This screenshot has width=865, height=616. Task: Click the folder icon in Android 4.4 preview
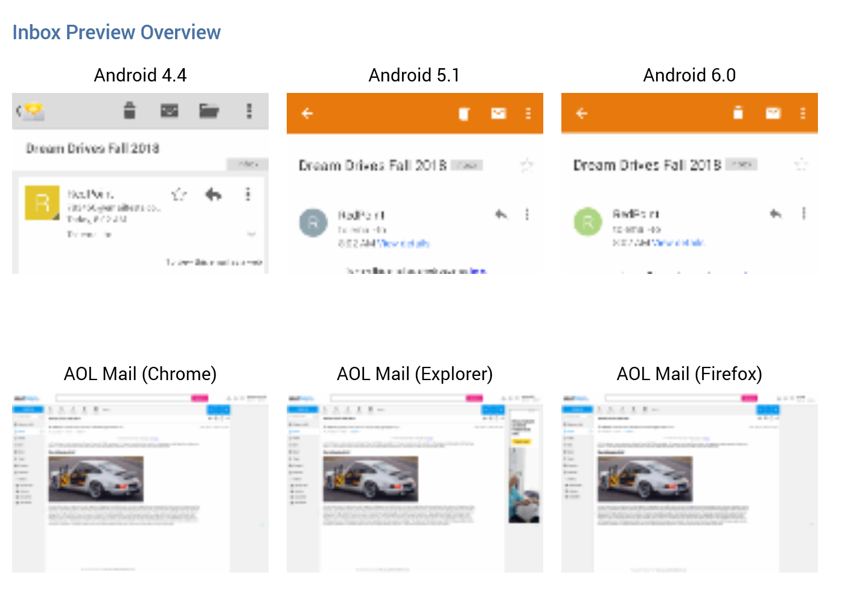(x=209, y=111)
